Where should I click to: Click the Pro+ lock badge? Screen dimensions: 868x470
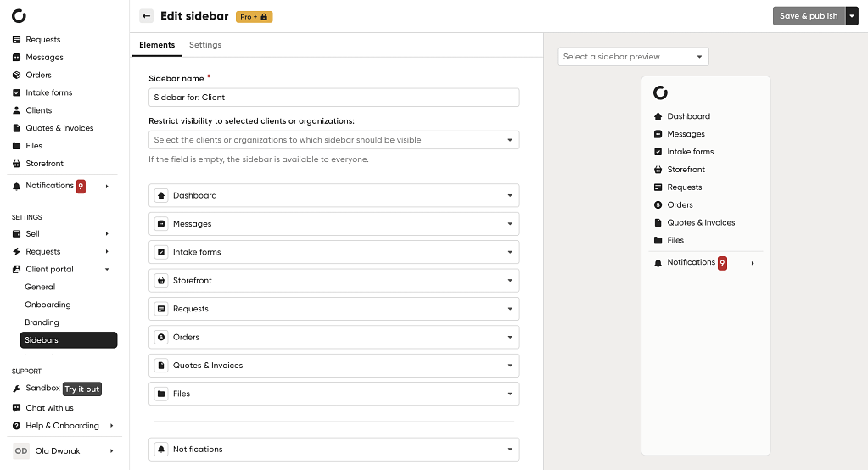[x=254, y=17]
